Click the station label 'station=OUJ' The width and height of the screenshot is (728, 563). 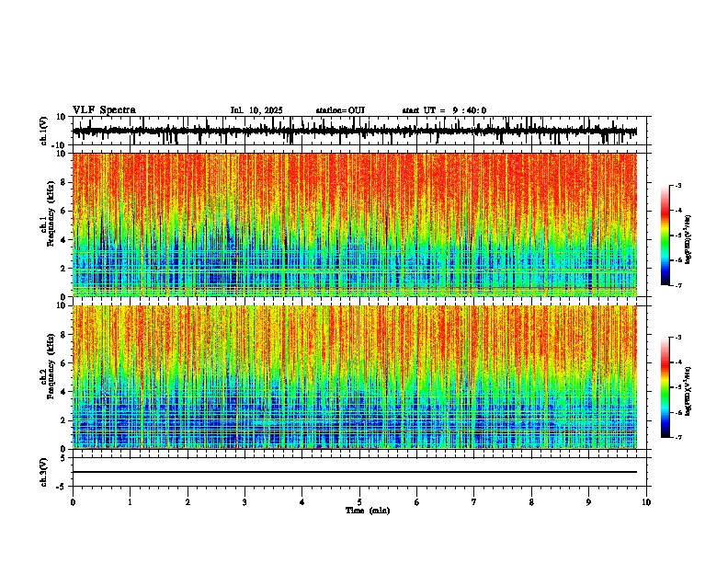340,110
